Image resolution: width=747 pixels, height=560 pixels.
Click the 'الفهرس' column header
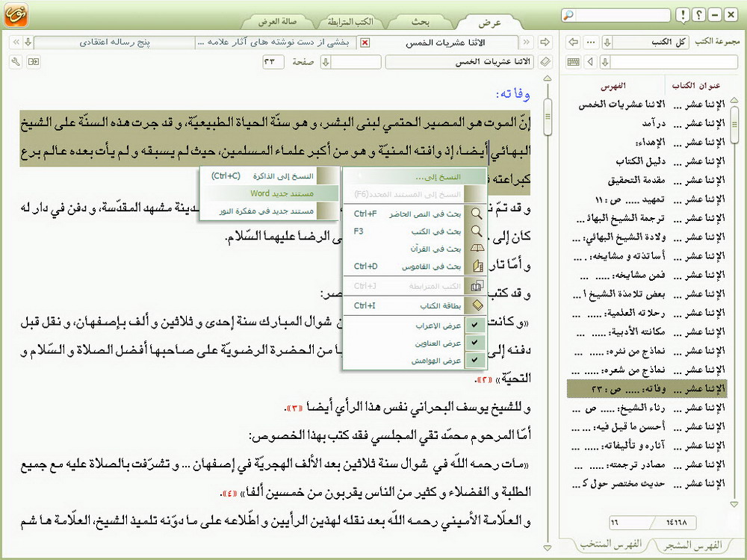pos(613,86)
